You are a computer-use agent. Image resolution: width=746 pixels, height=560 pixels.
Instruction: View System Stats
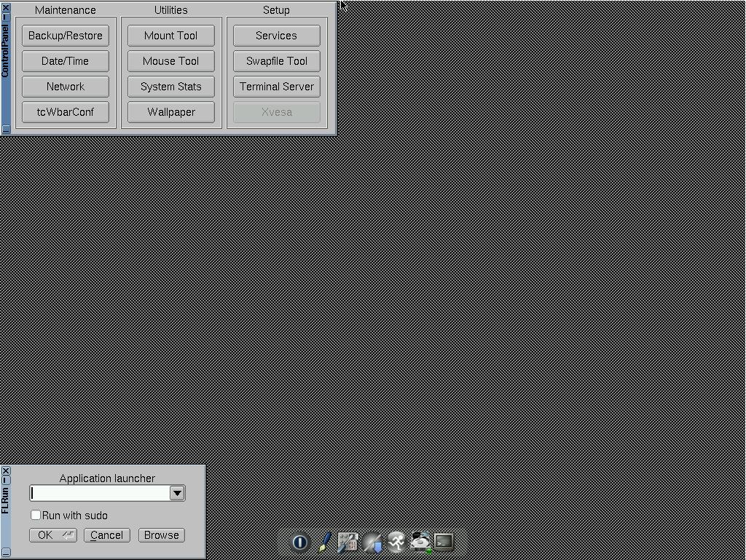point(170,87)
